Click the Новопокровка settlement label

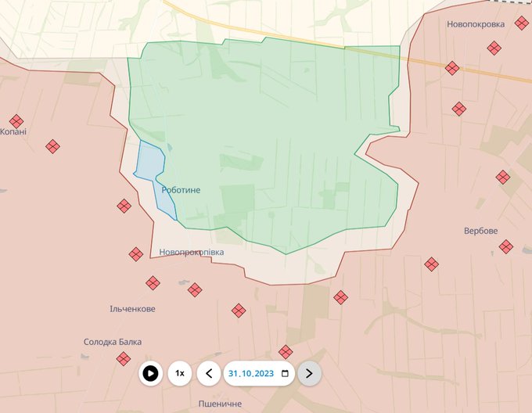pos(476,24)
